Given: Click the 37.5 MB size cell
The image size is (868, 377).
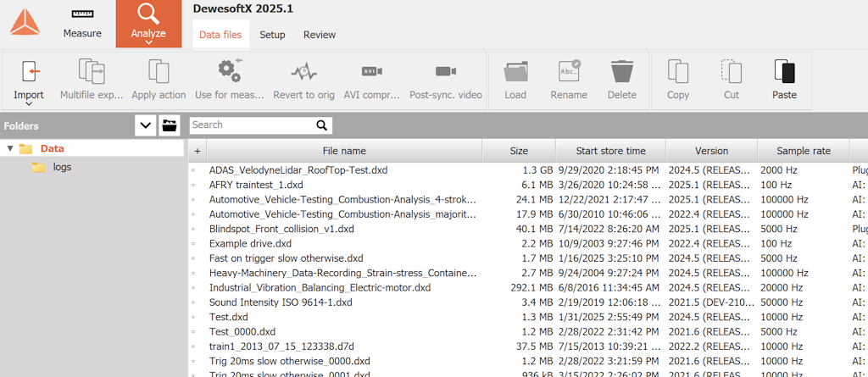Looking at the screenshot, I should click(x=534, y=347).
